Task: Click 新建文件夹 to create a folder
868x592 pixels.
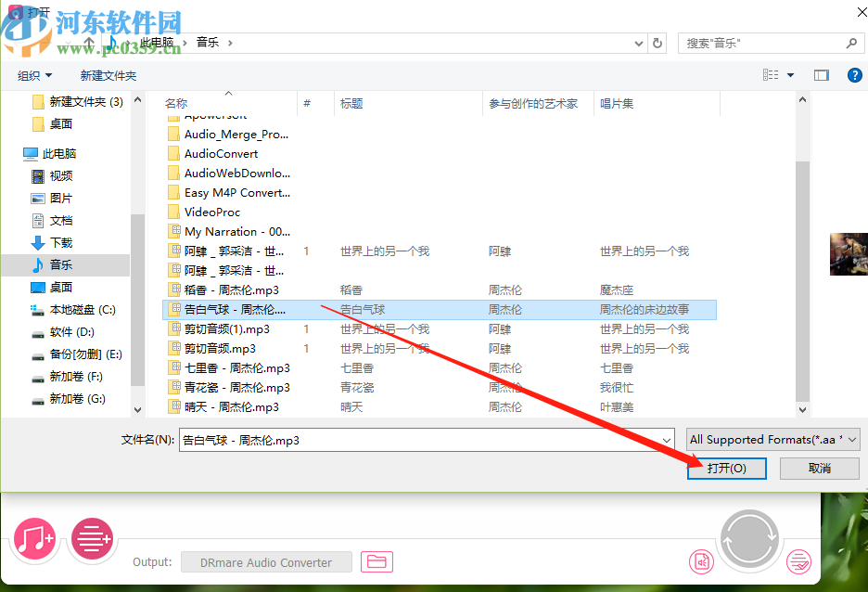Action: 108,75
